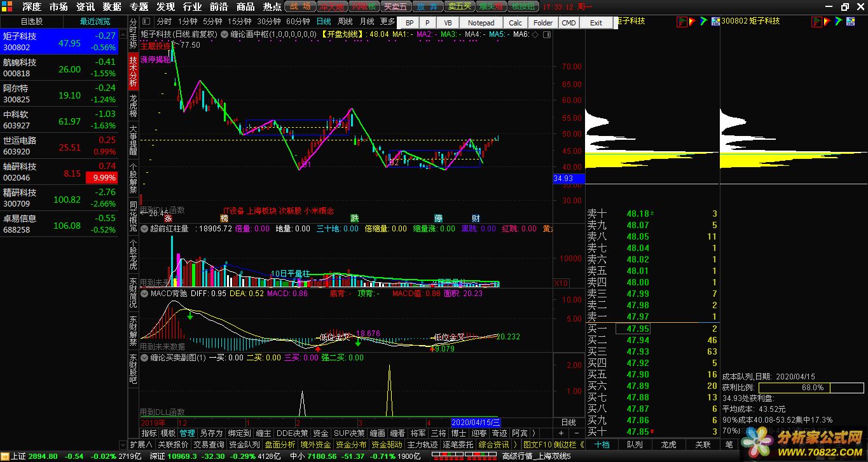Click the 日线 label at chart bottom right
The image size is (868, 462).
[568, 422]
